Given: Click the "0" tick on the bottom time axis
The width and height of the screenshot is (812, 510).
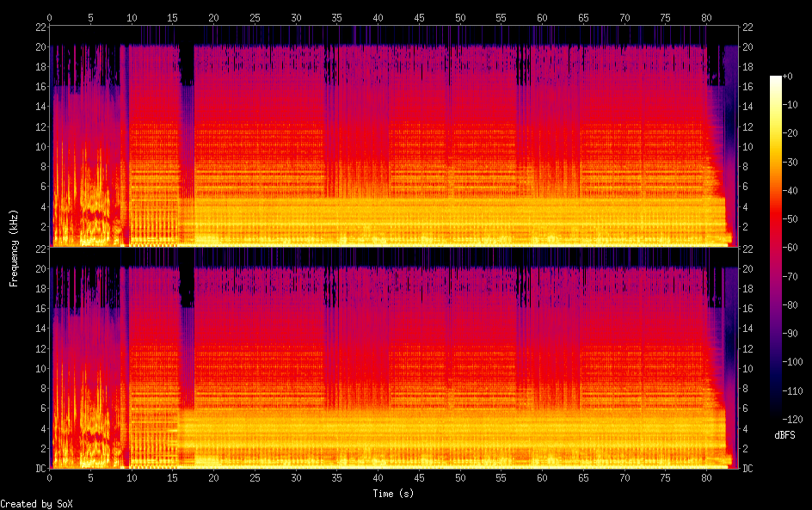Looking at the screenshot, I should pos(50,478).
